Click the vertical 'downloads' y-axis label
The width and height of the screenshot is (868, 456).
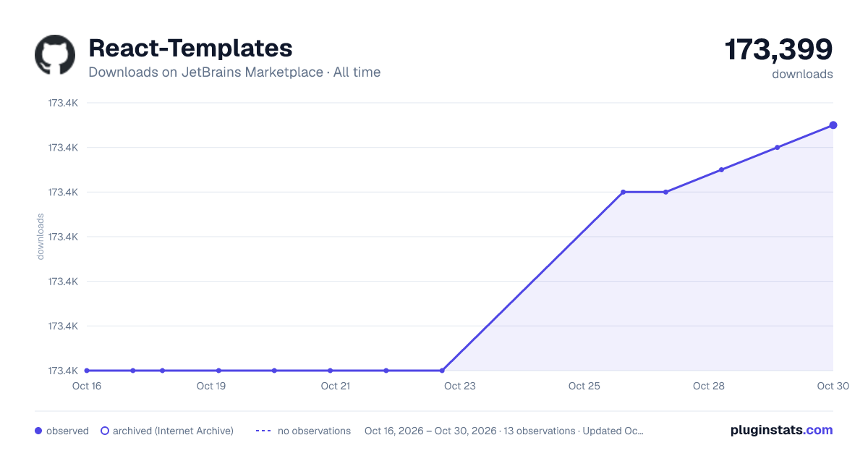pos(41,237)
